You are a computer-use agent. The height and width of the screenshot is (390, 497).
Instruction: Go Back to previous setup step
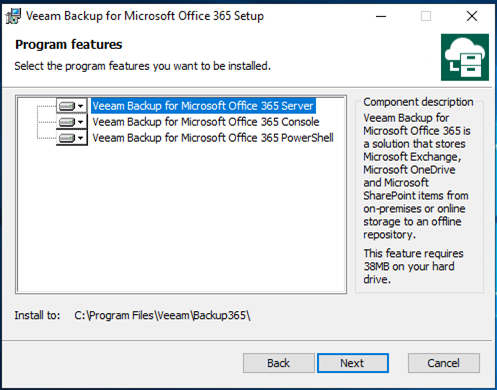coord(279,363)
